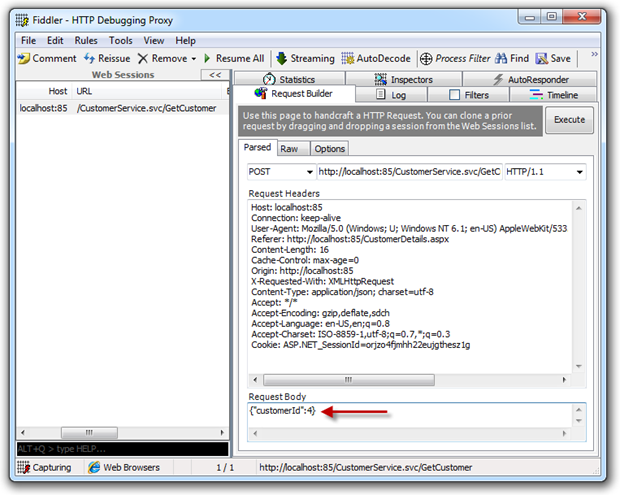Click the green Resume All arrow icon

click(x=207, y=59)
